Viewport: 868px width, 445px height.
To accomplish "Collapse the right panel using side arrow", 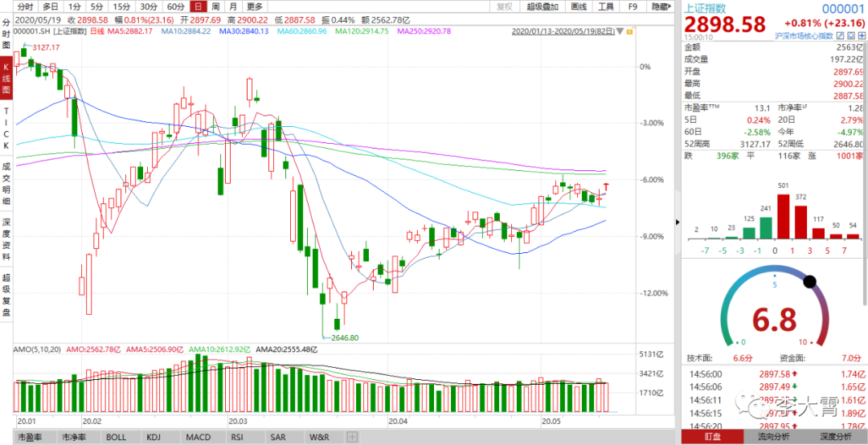I will [x=676, y=222].
